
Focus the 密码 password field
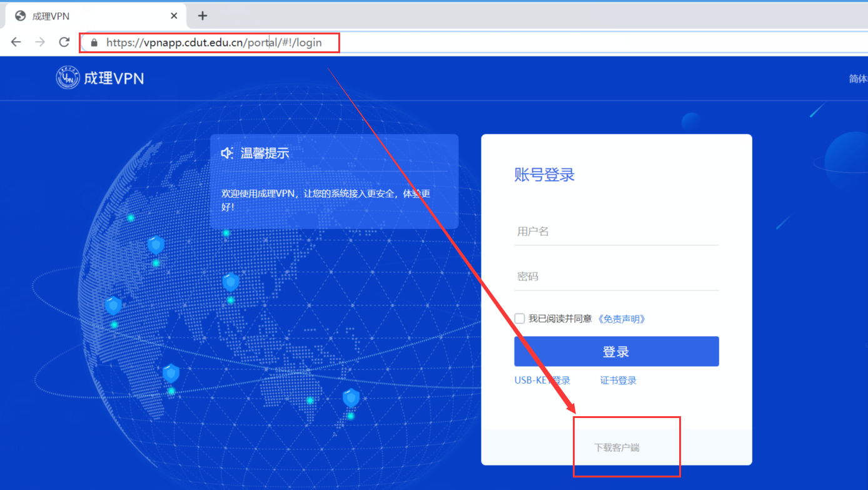coord(616,277)
